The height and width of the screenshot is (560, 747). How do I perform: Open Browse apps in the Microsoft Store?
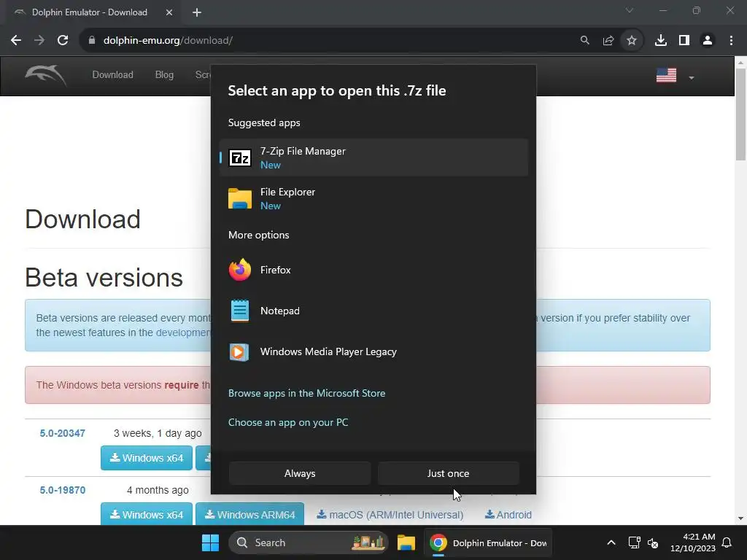click(x=307, y=393)
